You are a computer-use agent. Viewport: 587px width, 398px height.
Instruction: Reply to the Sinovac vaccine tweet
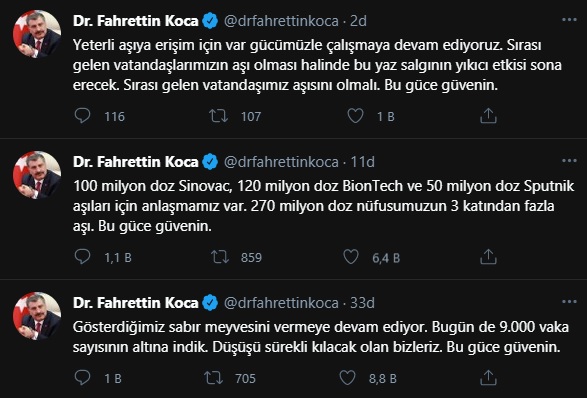(x=82, y=257)
